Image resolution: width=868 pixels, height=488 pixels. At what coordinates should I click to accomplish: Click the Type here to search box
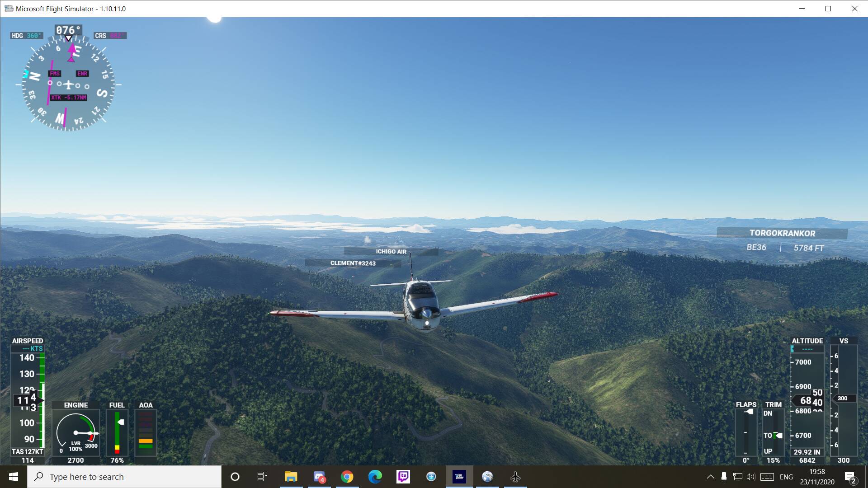pos(124,477)
